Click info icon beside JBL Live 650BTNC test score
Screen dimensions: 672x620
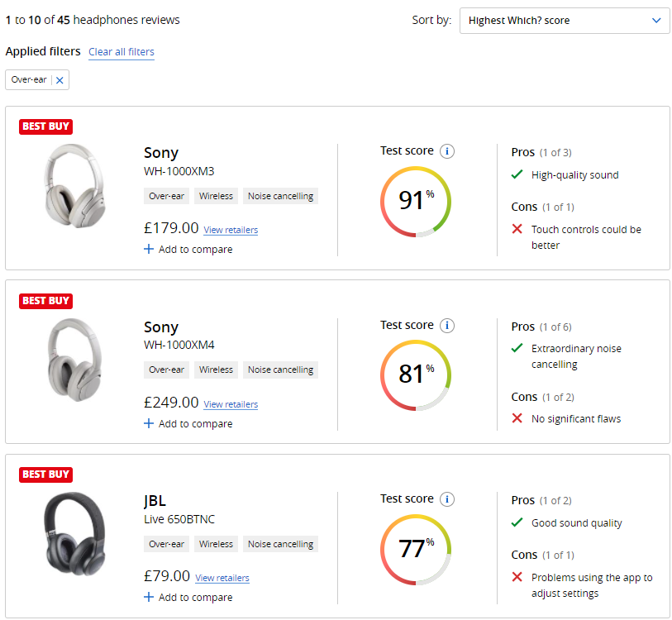447,498
